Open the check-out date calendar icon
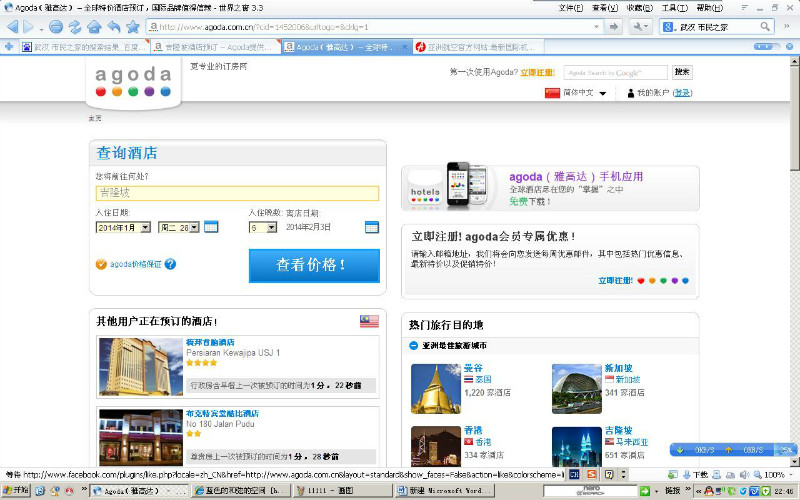The width and height of the screenshot is (800, 500). pyautogui.click(x=372, y=227)
